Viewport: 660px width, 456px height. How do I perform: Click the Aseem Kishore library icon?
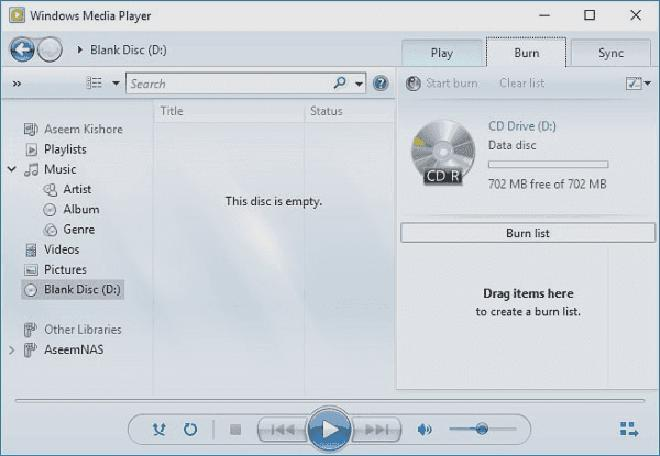tap(31, 129)
